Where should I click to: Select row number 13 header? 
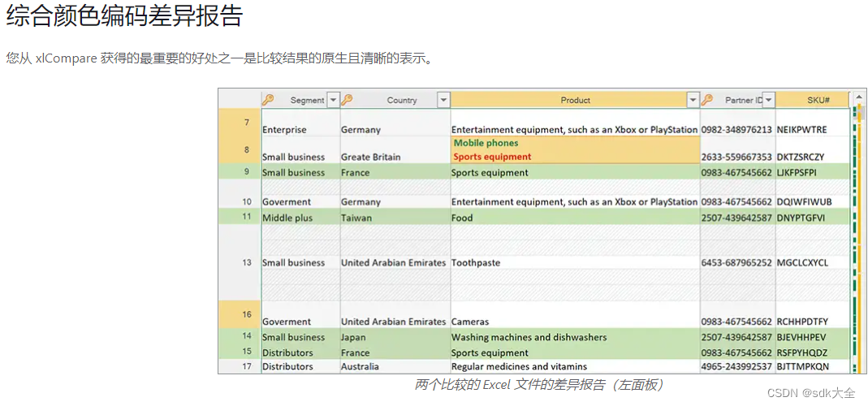[240, 262]
